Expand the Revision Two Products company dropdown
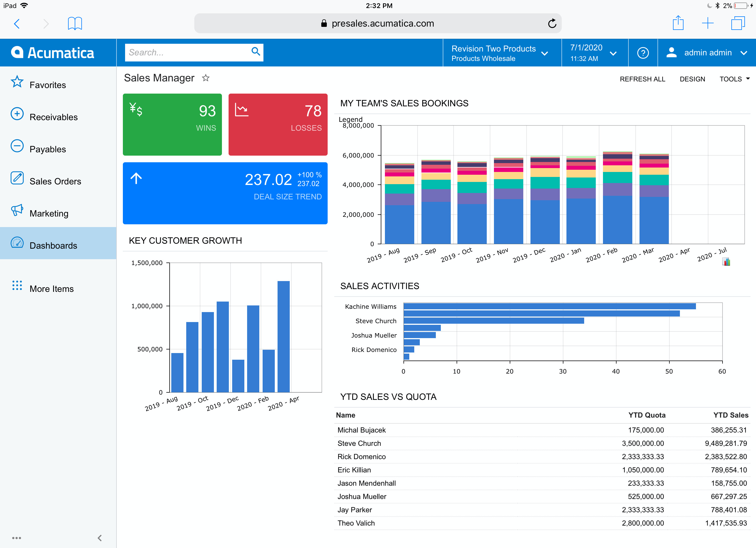The height and width of the screenshot is (548, 756). pyautogui.click(x=545, y=53)
